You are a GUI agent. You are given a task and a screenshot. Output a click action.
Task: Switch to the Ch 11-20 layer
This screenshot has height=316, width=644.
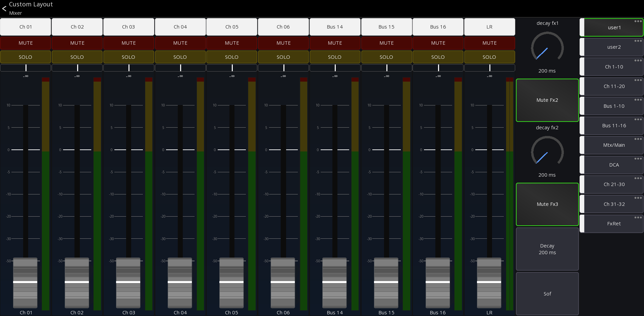click(611, 86)
